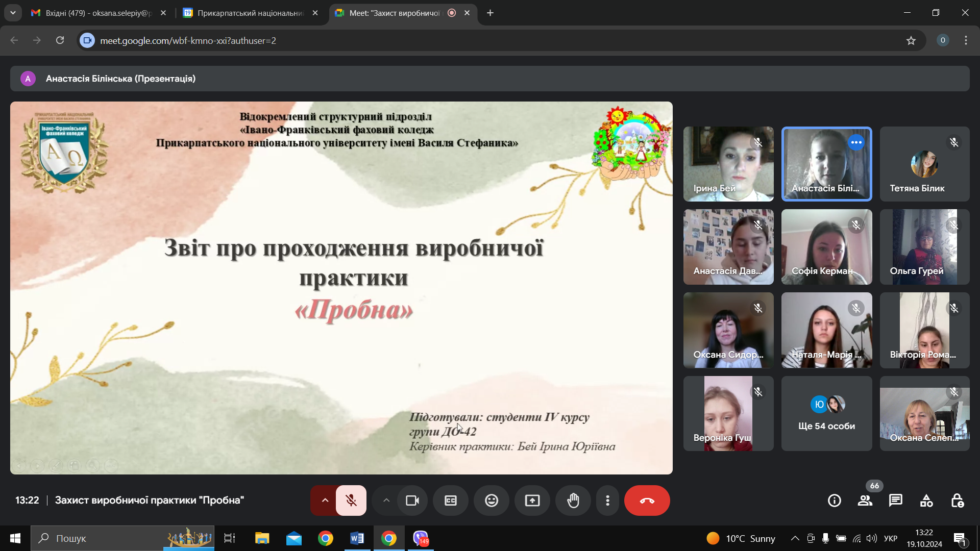Expand video settings chevron beside camera
This screenshot has width=980, height=551.
coord(386,500)
